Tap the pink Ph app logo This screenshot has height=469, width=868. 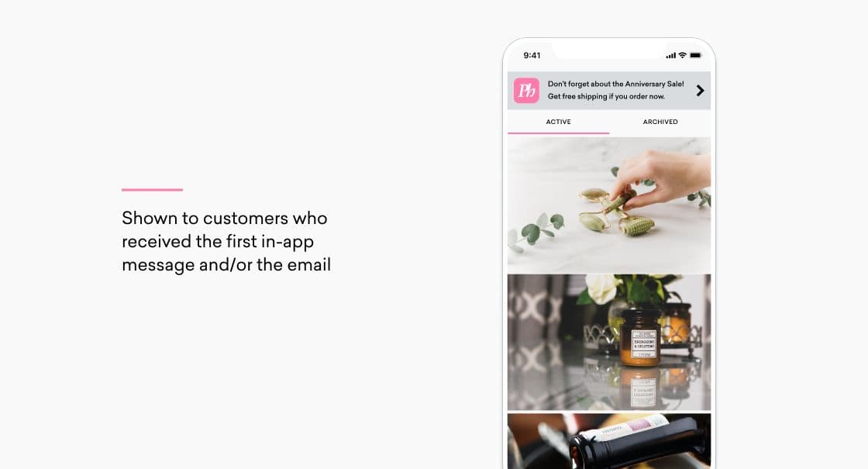point(526,90)
